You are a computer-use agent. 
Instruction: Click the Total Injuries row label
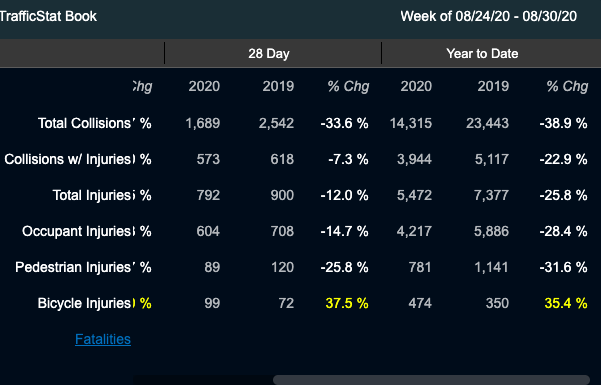(92, 195)
